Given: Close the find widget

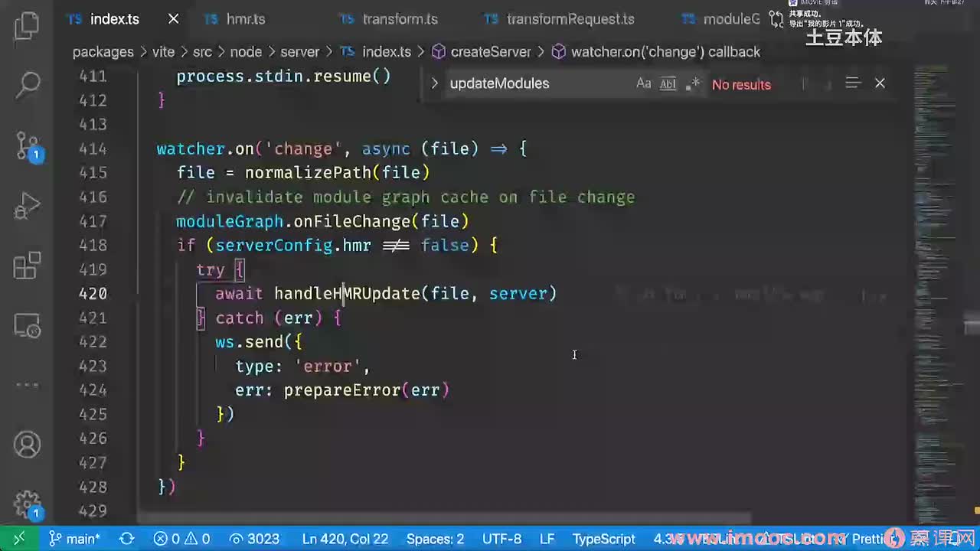Looking at the screenshot, I should pyautogui.click(x=880, y=83).
